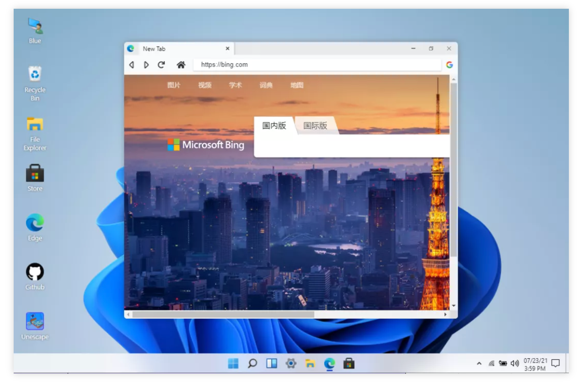Click the browser home button
The image size is (588, 383).
pos(181,65)
